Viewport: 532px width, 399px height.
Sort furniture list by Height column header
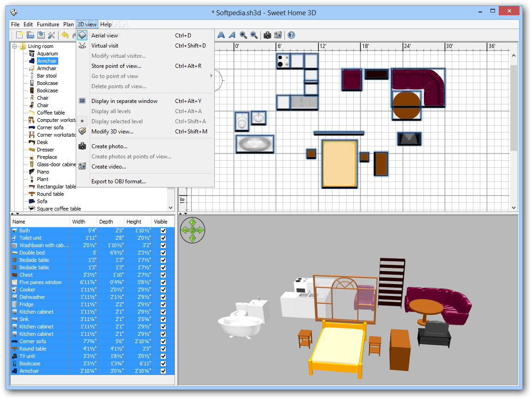[138, 222]
